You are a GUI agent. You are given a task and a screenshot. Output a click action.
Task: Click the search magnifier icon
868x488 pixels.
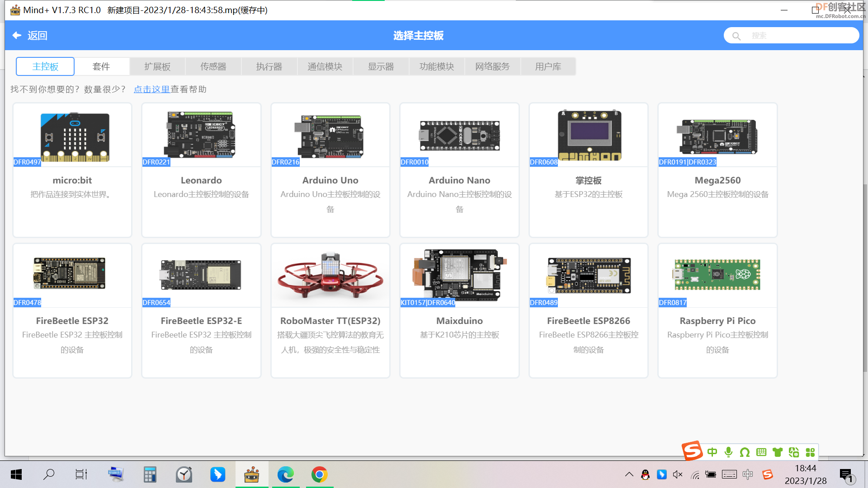736,36
